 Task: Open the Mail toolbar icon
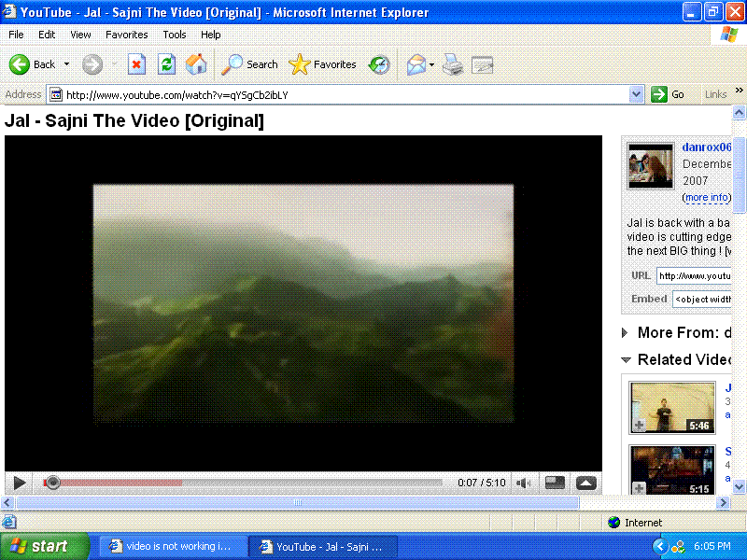click(x=416, y=64)
